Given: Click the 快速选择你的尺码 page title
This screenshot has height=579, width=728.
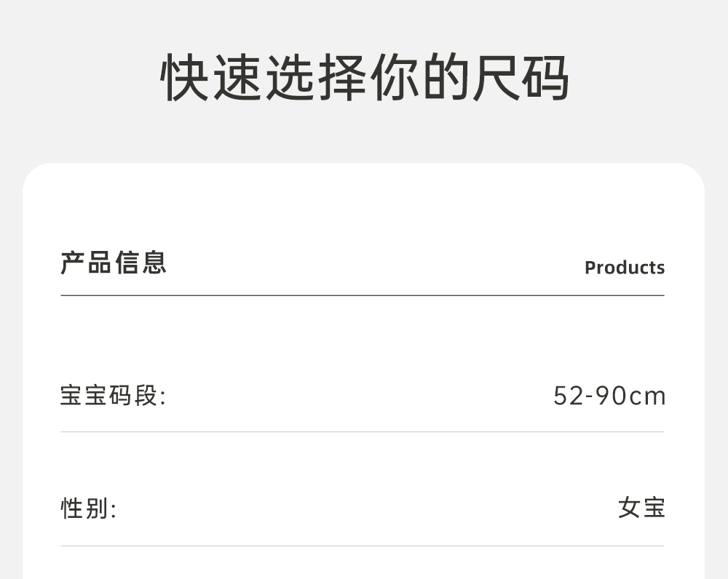Looking at the screenshot, I should [364, 77].
